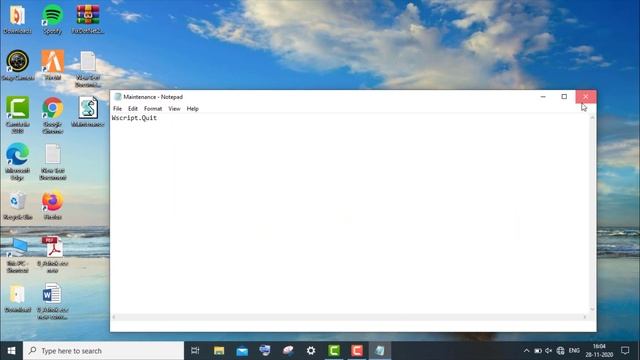Click the network globe icon in the tray

560,351
